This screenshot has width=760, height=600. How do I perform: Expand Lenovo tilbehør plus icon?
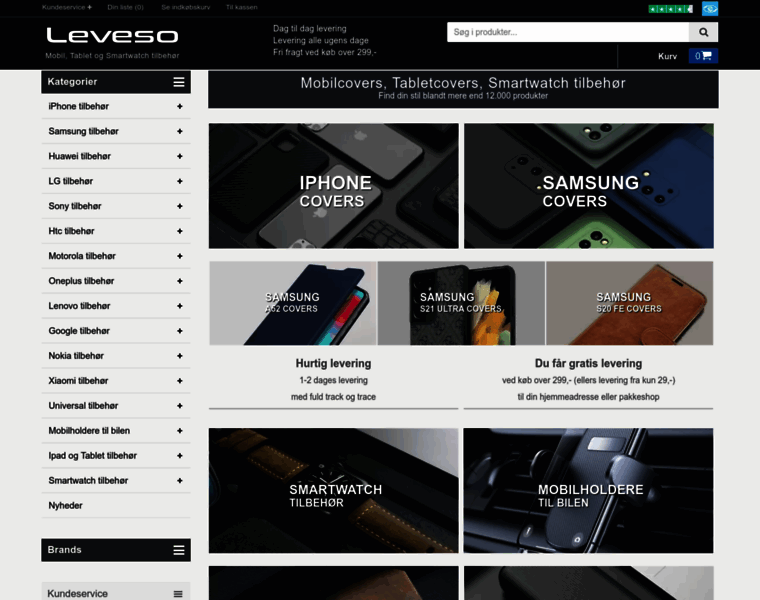(180, 306)
